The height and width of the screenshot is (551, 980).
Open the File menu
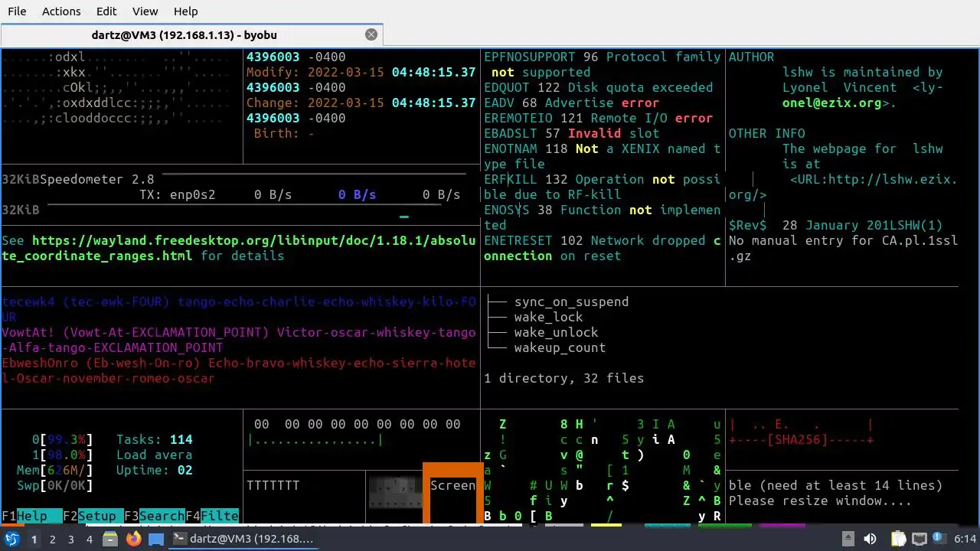[17, 11]
